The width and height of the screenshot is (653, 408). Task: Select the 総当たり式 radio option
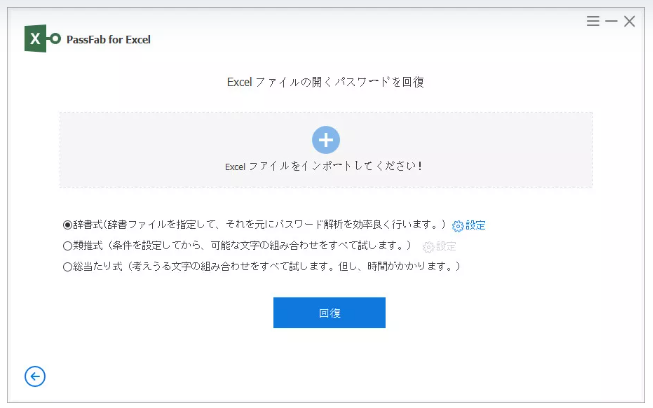click(x=67, y=266)
